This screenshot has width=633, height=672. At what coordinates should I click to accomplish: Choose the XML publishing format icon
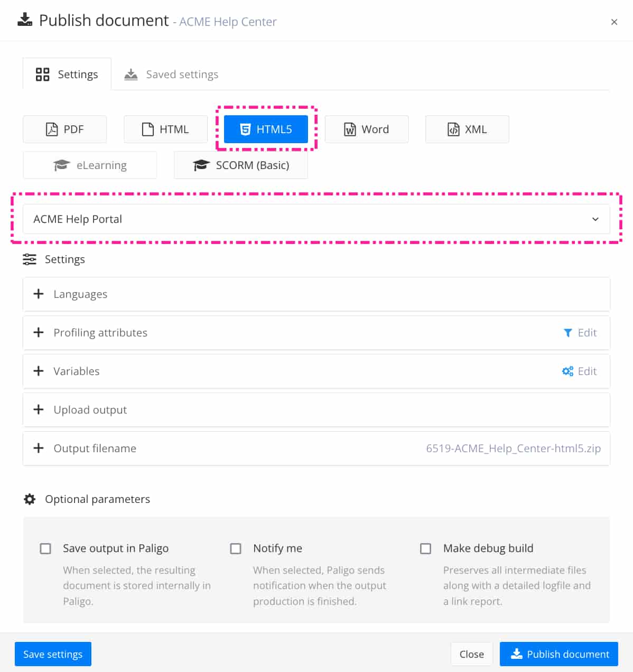[x=453, y=129]
